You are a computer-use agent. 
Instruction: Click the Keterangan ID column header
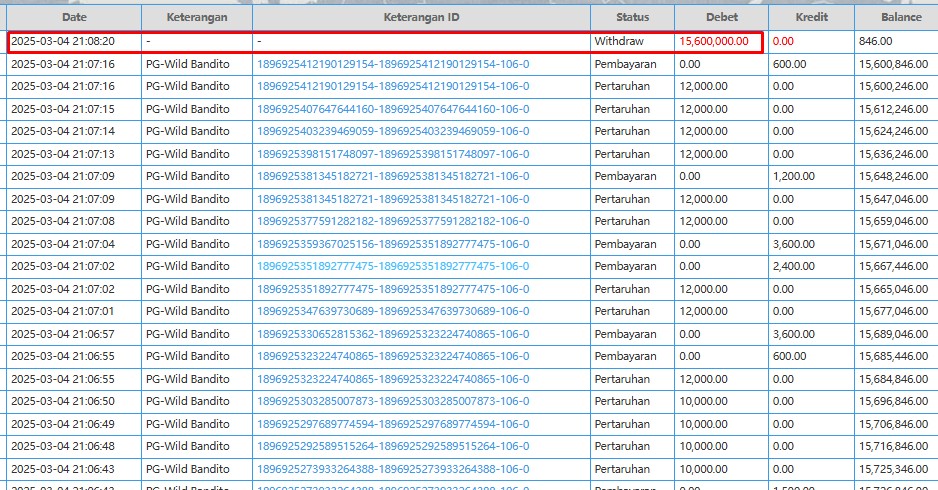point(421,17)
